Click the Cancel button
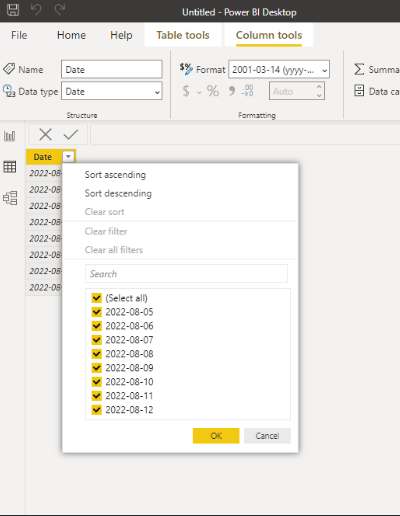Viewport: 400px width, 516px height. click(x=267, y=436)
